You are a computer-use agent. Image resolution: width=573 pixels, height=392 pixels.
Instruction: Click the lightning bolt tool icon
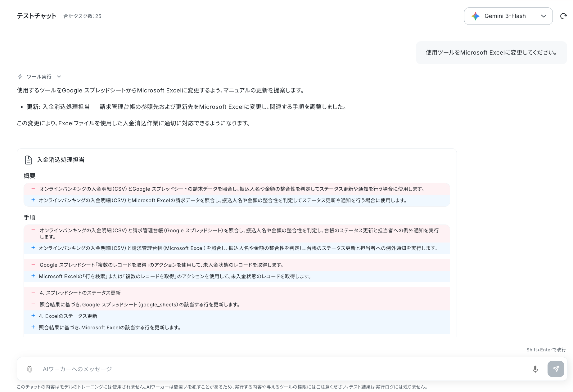click(x=20, y=77)
